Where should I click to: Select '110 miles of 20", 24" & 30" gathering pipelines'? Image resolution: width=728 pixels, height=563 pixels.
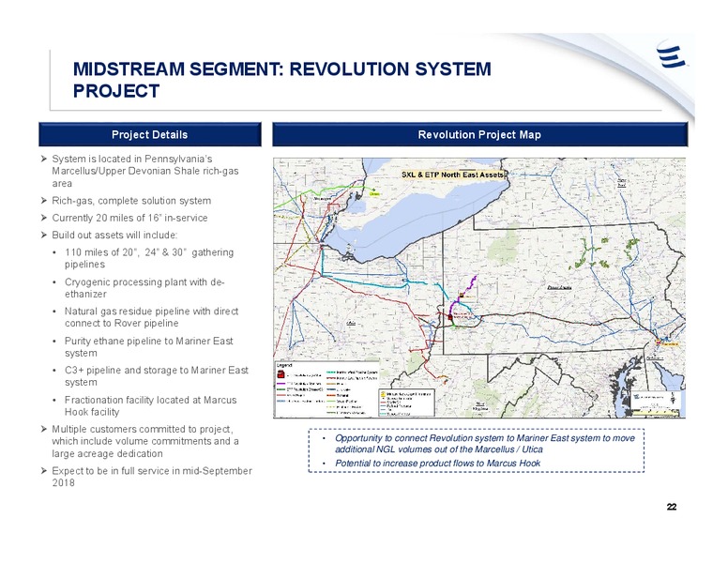[149, 258]
